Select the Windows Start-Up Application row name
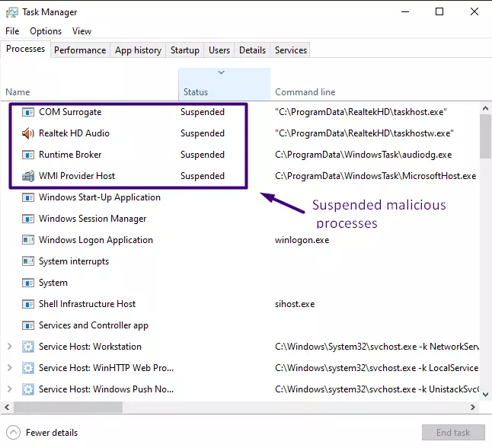This screenshot has height=448, width=492. (x=100, y=197)
